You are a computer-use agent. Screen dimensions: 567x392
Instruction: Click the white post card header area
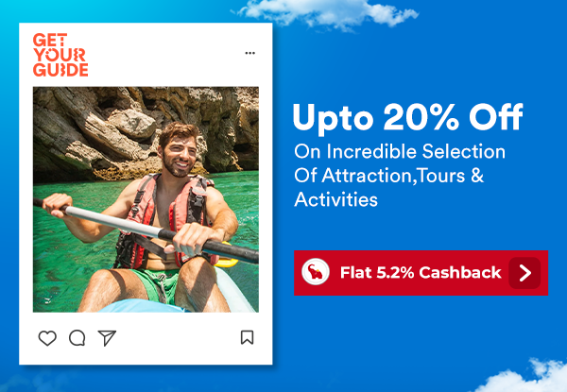(146, 55)
